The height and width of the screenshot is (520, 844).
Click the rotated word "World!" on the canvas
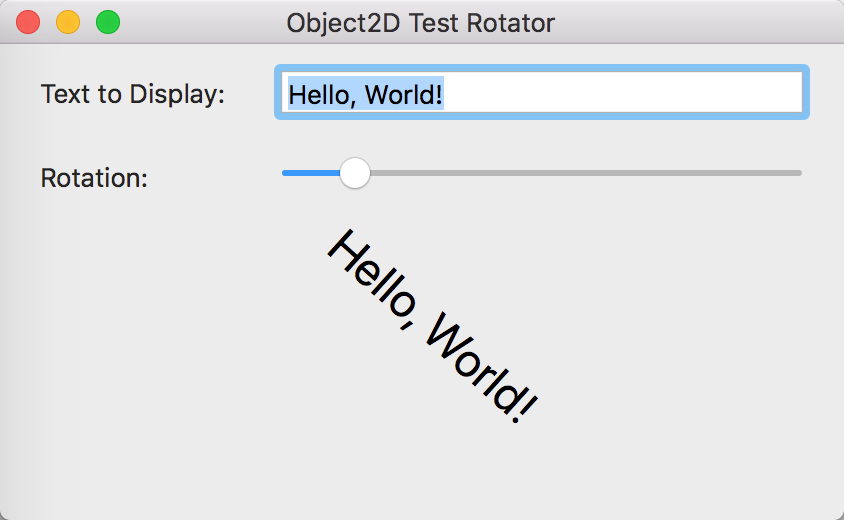coord(481,369)
